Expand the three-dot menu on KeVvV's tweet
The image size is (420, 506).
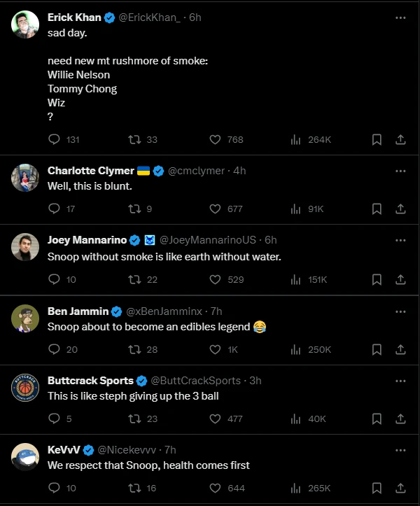click(400, 449)
